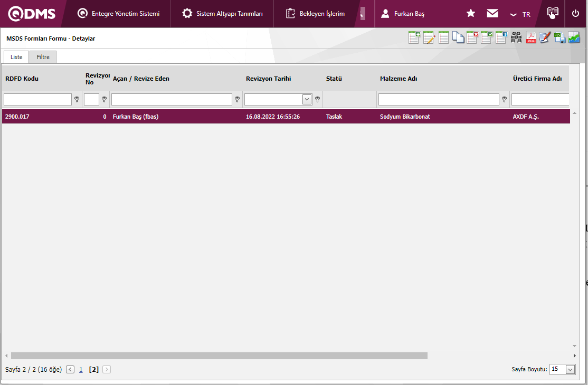Open TR language selector

click(x=520, y=14)
